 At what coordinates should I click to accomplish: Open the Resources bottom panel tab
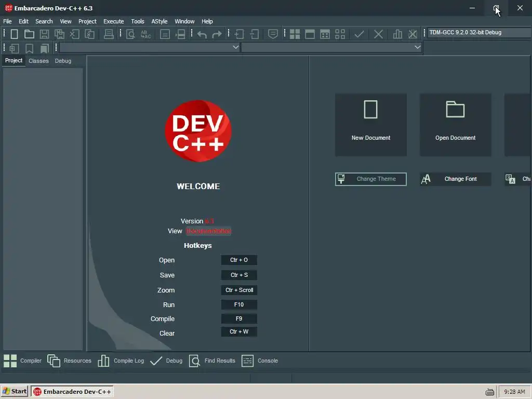(69, 361)
